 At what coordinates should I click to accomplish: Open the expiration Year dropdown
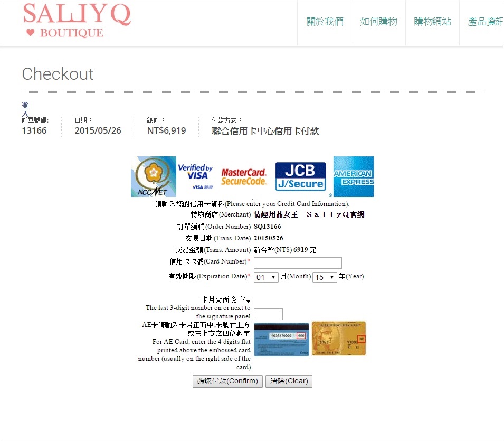tap(325, 277)
